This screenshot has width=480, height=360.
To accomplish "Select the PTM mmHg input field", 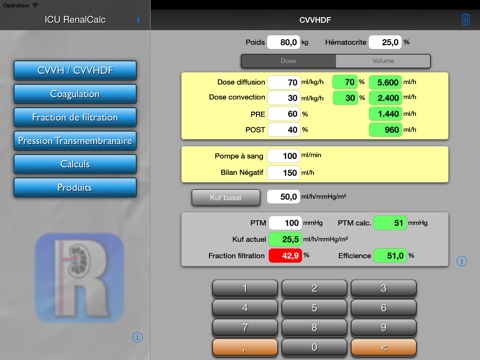I will [285, 223].
